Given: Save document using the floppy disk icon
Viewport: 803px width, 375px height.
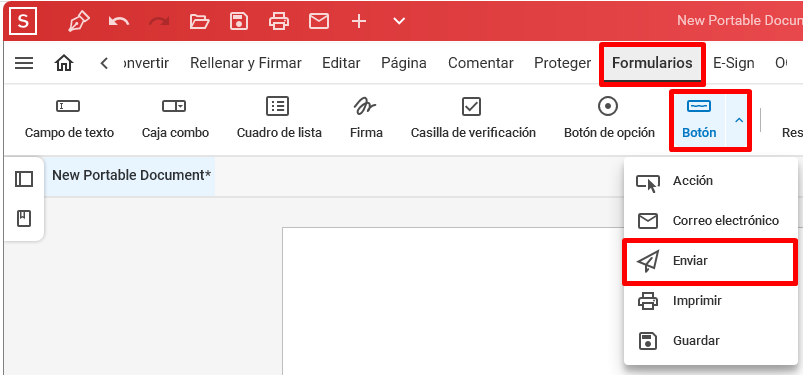Looking at the screenshot, I should 239,22.
